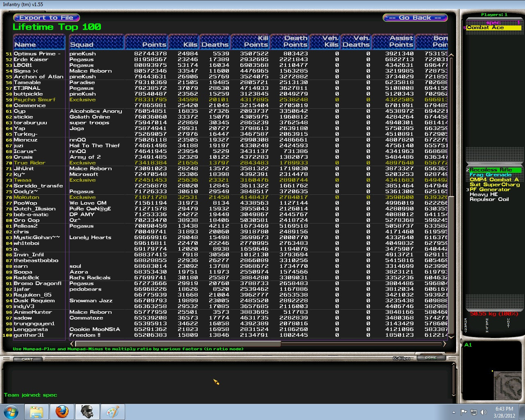This screenshot has width=525, height=420.
Task: Open the Action Center flag icon
Action: point(463,412)
